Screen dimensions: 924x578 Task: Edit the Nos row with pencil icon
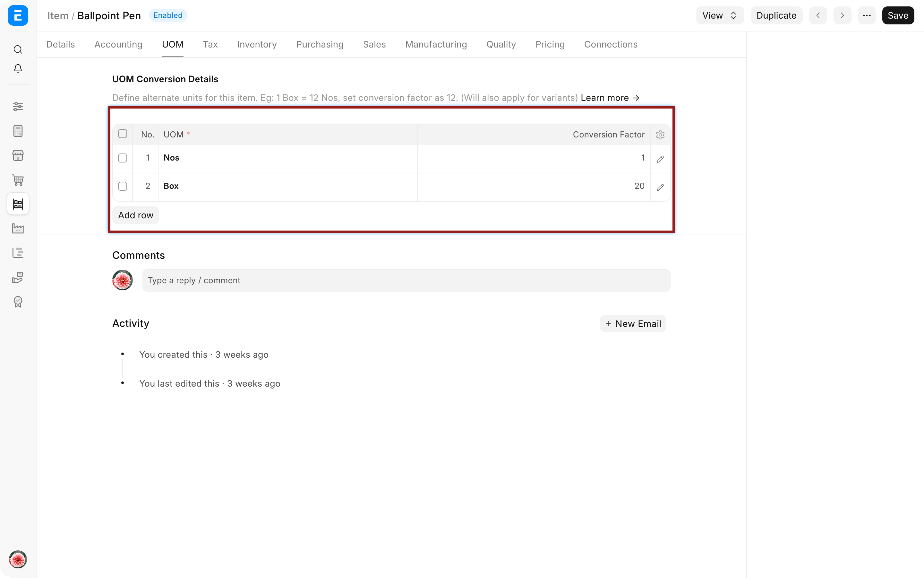click(660, 159)
